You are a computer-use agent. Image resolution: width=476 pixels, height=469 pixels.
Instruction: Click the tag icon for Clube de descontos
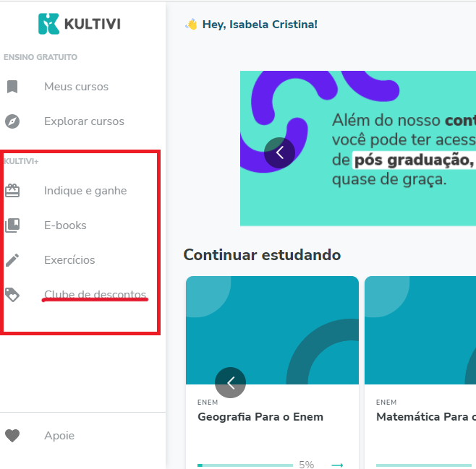(12, 295)
